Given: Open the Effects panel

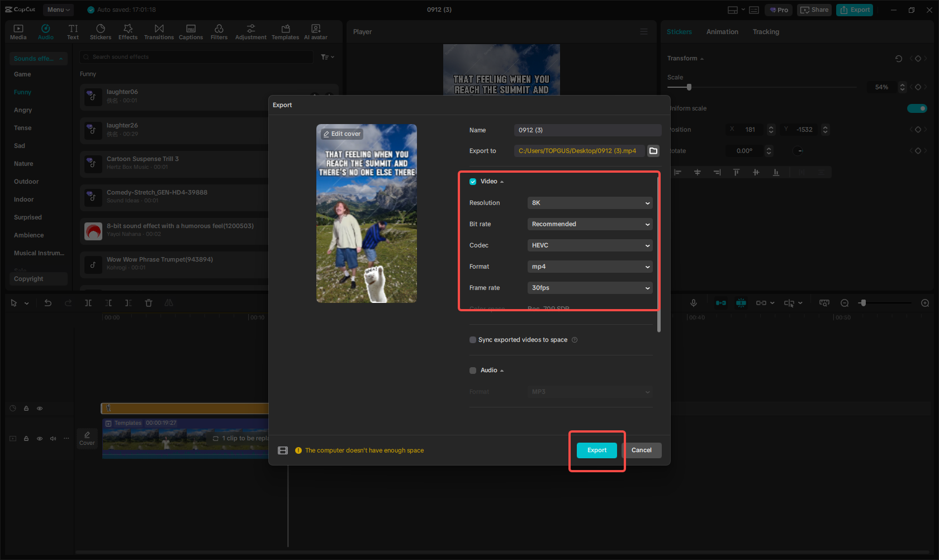Looking at the screenshot, I should click(x=128, y=31).
